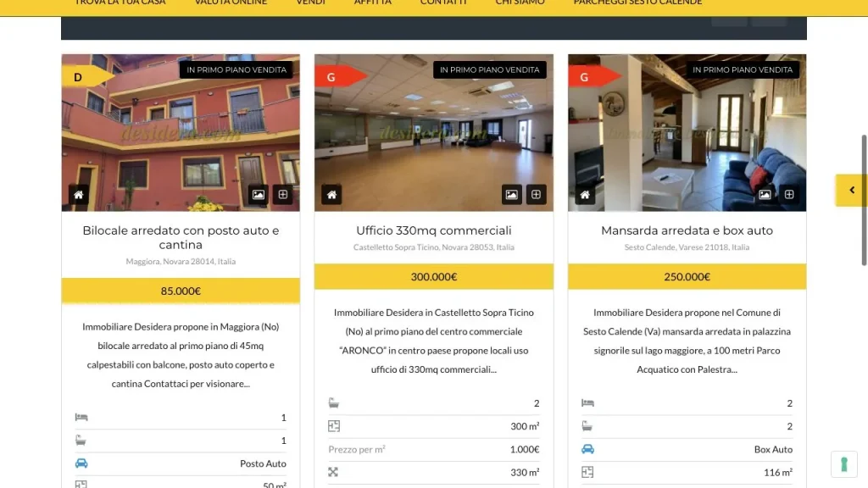The height and width of the screenshot is (488, 868).
Task: Click plus compare icon on Mansarda arredata photo
Action: click(789, 194)
